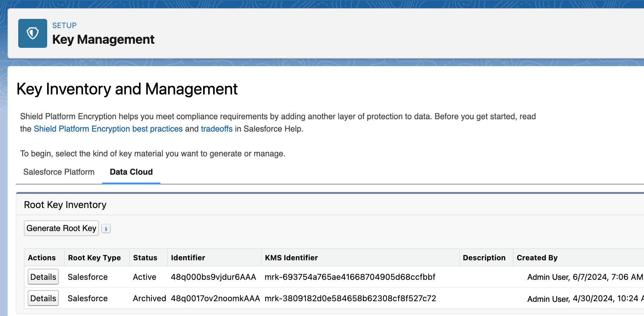
Task: Click the Key Management shield icon
Action: 33,33
